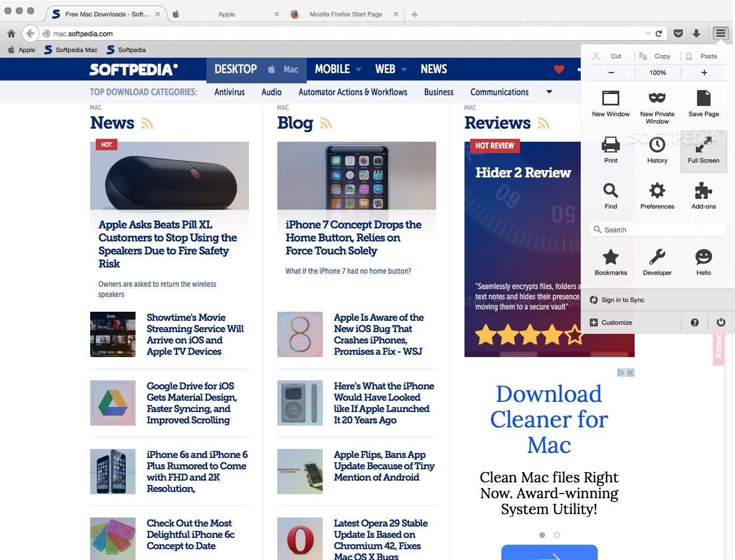Image resolution: width=735 pixels, height=560 pixels.
Task: Open the Audio category
Action: [x=272, y=92]
